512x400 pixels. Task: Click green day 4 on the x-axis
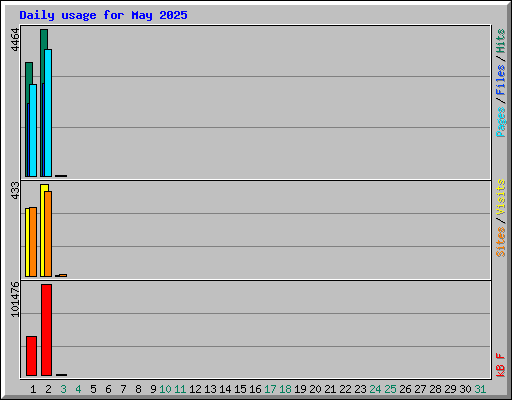pos(78,389)
